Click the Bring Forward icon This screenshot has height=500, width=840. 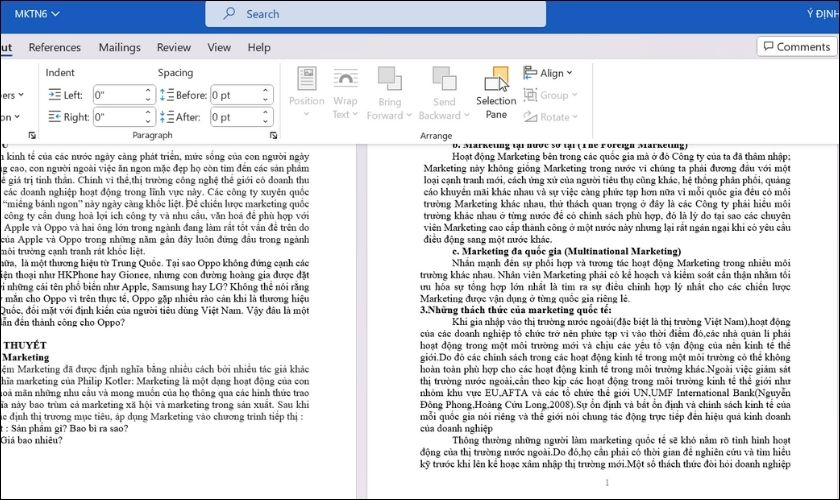click(x=389, y=78)
